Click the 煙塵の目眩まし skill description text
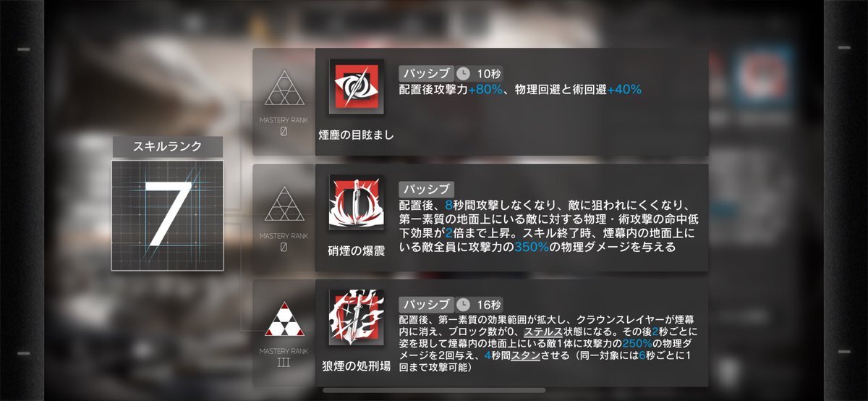This screenshot has width=868, height=401. [520, 90]
